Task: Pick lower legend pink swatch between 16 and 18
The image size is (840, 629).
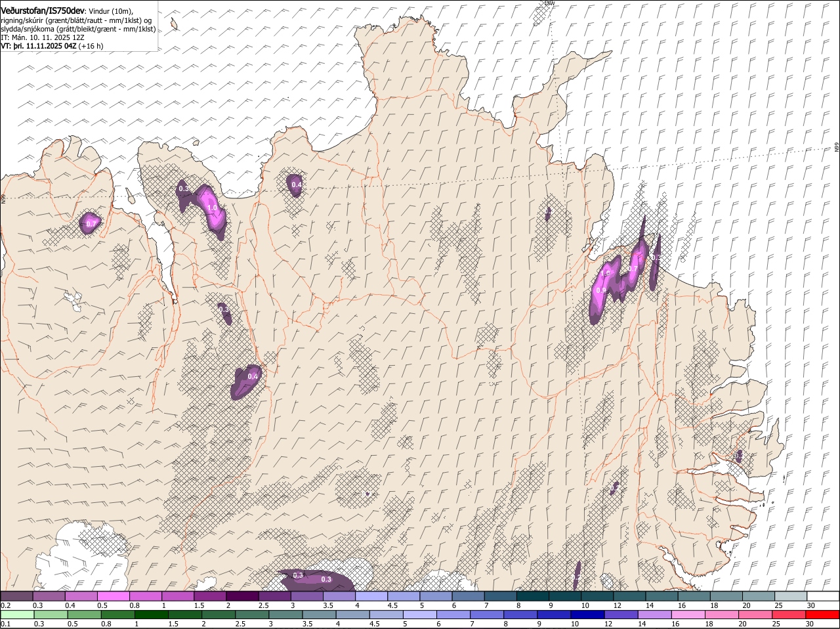Action: 688,615
